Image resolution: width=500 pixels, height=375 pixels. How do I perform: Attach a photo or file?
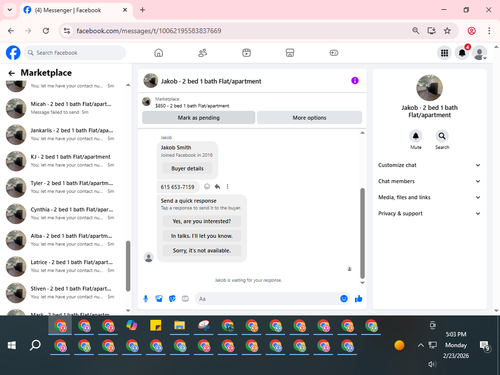(159, 299)
